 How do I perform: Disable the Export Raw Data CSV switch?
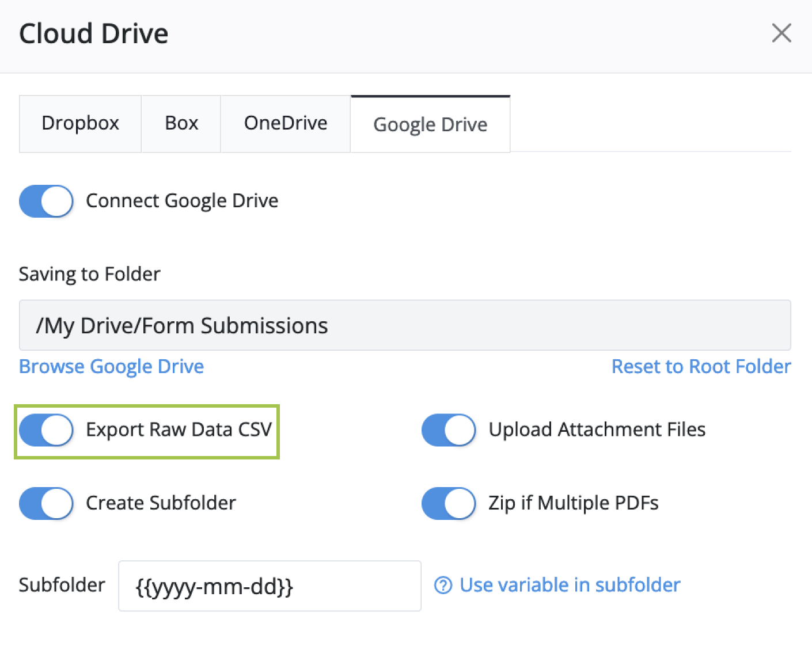tap(46, 430)
